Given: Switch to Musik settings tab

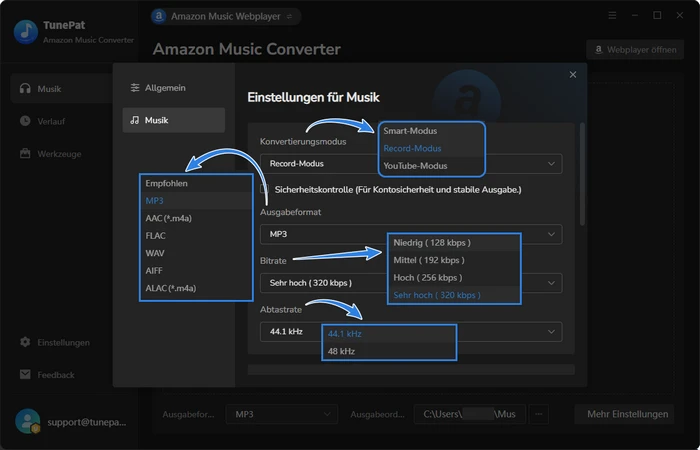Looking at the screenshot, I should 174,120.
